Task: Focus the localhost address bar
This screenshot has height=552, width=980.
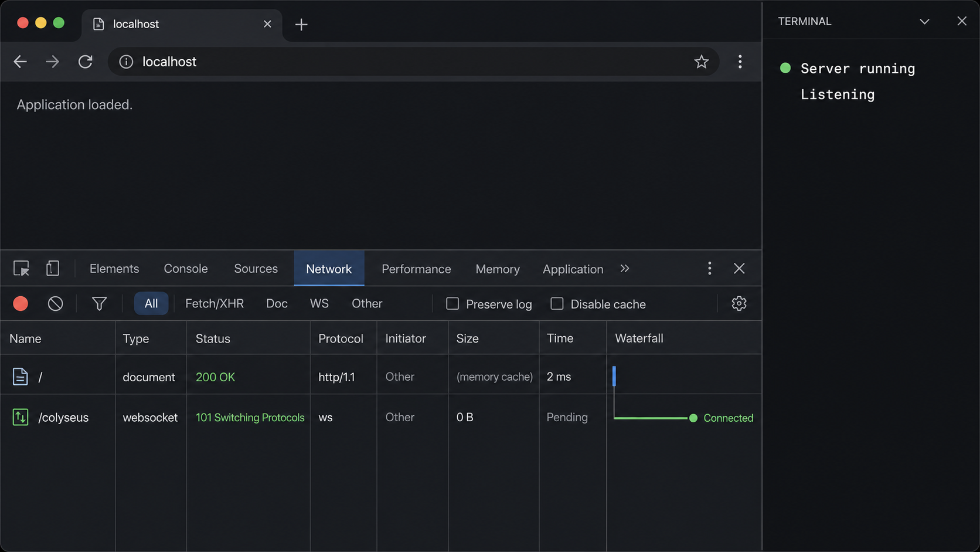Action: 413,62
